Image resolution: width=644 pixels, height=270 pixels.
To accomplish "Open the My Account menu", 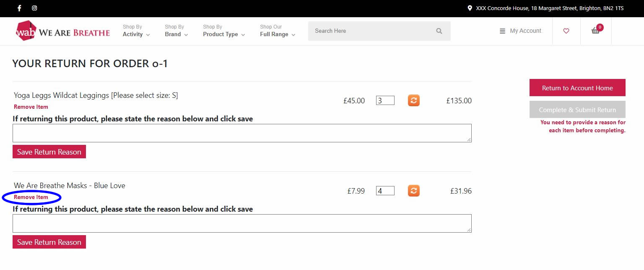I will pyautogui.click(x=520, y=31).
